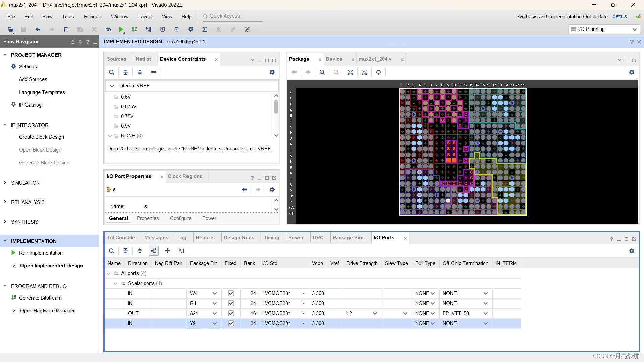Screen dimensions: 644x362
Task: Zoom in on the Package view
Action: click(322, 72)
